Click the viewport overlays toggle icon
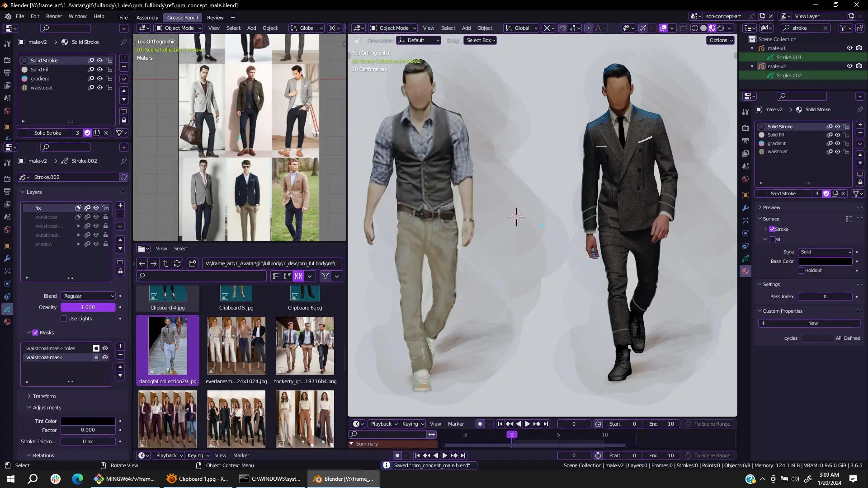Image resolution: width=868 pixels, height=488 pixels. 663,28
